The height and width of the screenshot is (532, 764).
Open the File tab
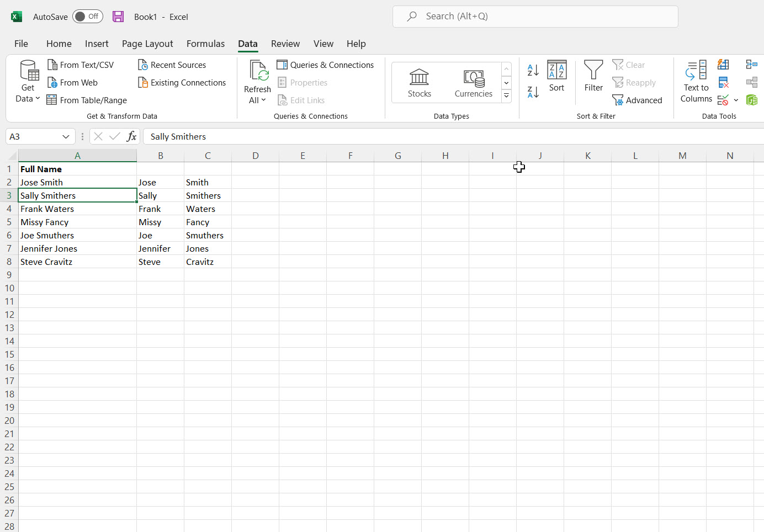22,44
